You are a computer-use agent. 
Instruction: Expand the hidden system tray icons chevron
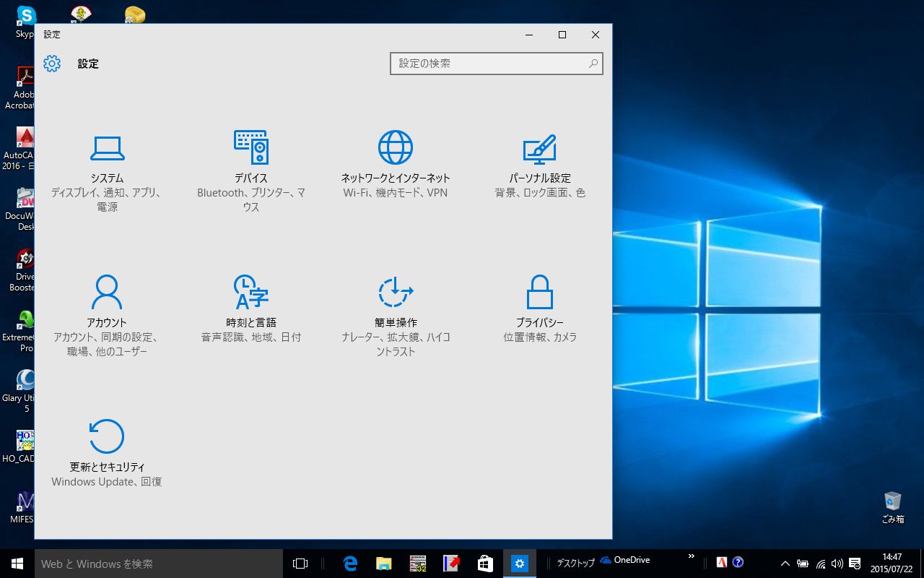pyautogui.click(x=785, y=564)
